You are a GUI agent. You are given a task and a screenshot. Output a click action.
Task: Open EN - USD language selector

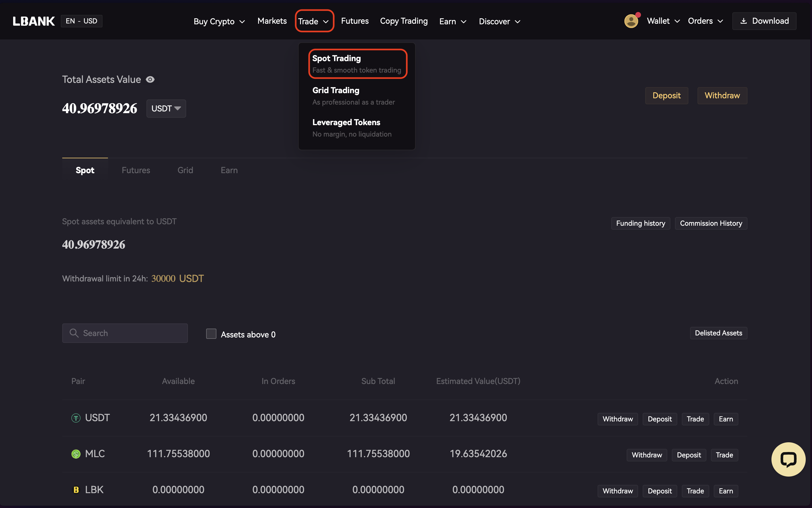[82, 21]
